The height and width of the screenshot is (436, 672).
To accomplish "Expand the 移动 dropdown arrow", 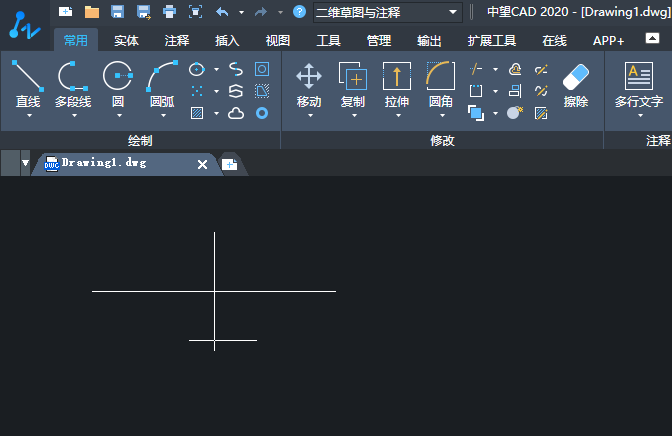I will (x=310, y=116).
